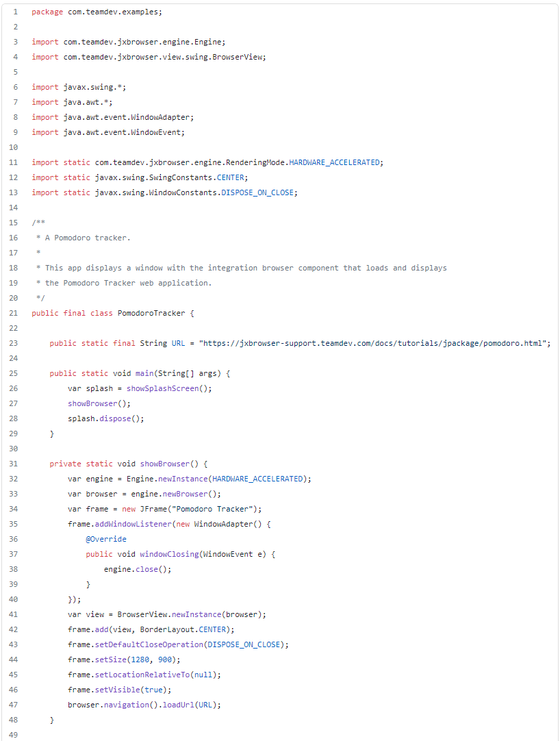
Task: Click 'java.awt.event.WindowAdapter;' import text
Action: pyautogui.click(x=129, y=118)
